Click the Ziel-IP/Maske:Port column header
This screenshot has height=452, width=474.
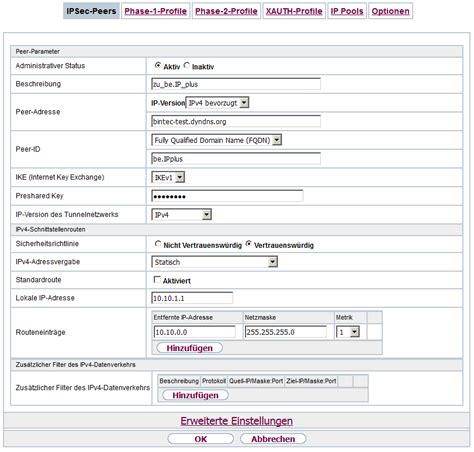(311, 381)
